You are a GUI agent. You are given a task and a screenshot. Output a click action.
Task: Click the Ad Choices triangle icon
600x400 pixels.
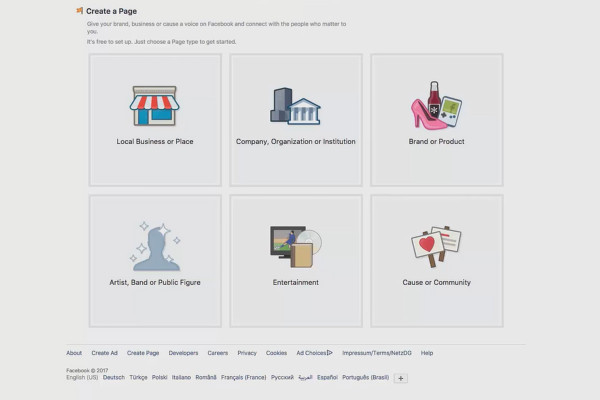pos(330,353)
